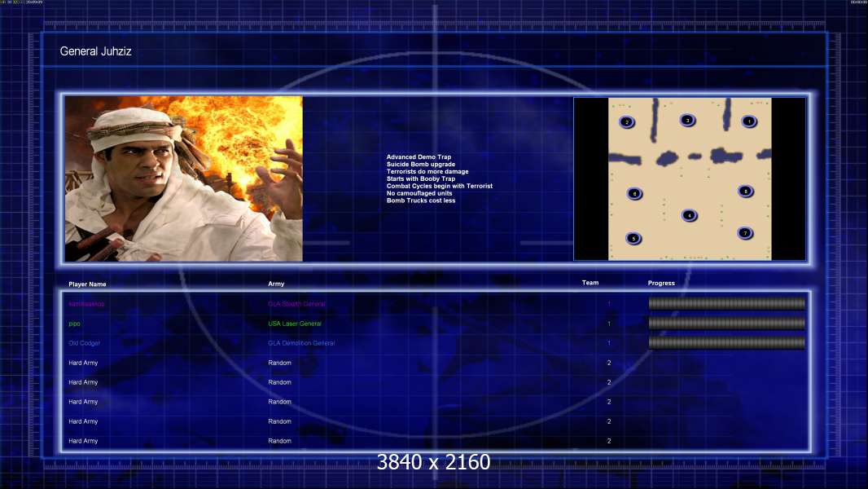
Task: Click 'GLA Demolition General' army entry
Action: (301, 343)
